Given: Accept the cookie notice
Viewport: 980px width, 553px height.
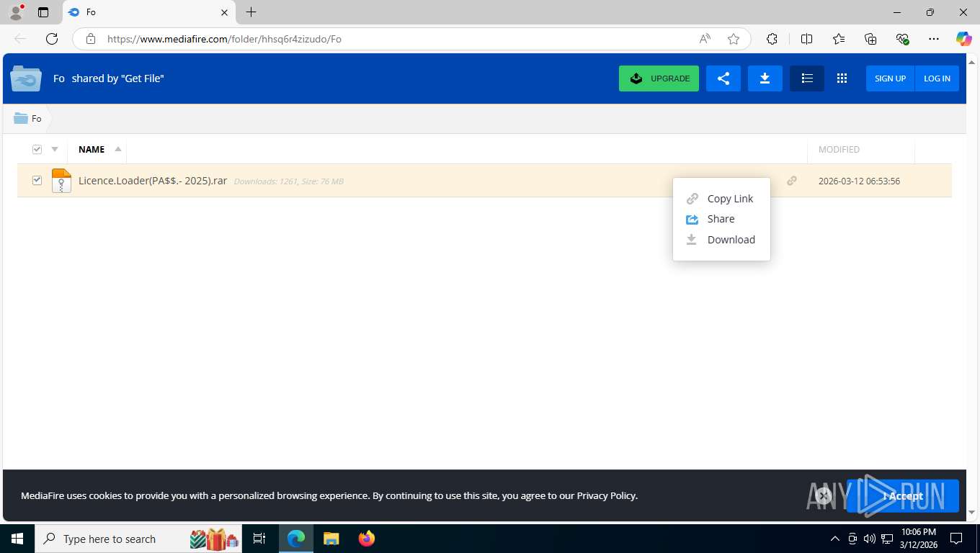Looking at the screenshot, I should click(903, 495).
